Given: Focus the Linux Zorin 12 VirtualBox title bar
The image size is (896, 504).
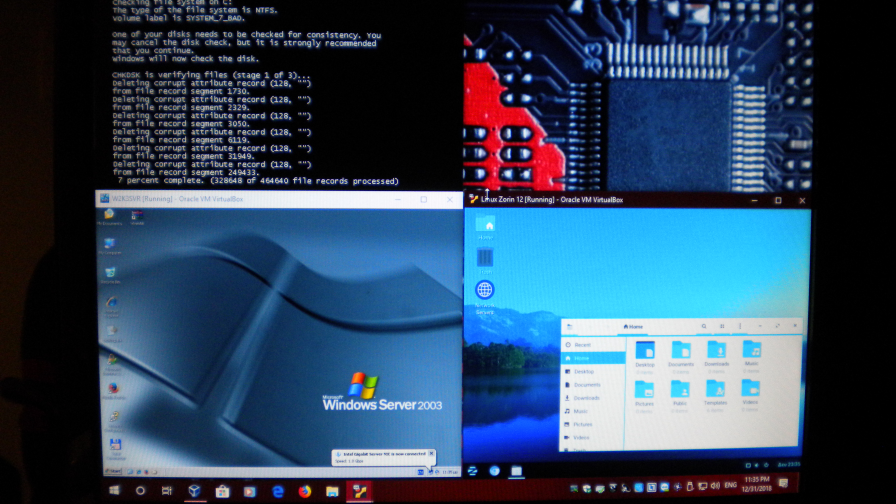Looking at the screenshot, I should (637, 200).
